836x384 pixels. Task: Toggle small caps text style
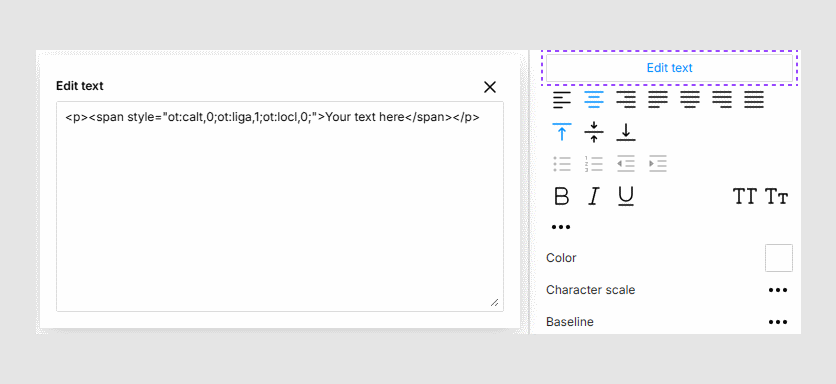[777, 196]
